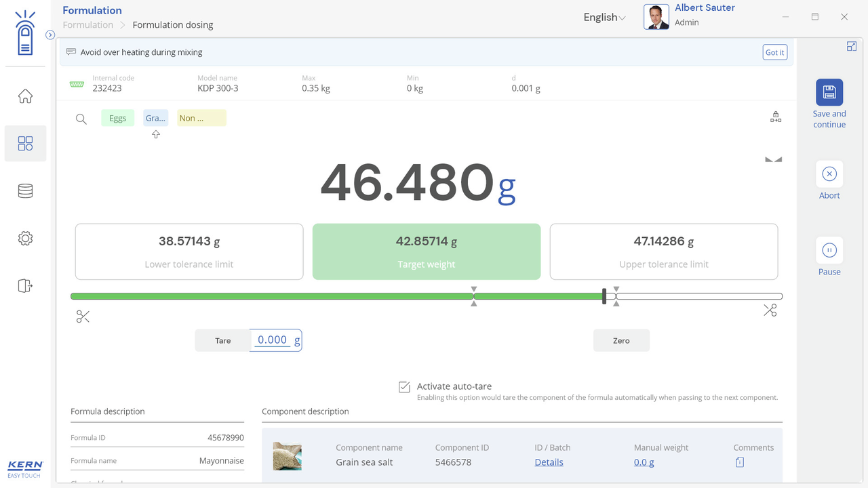Click the tare value input field

tap(273, 340)
